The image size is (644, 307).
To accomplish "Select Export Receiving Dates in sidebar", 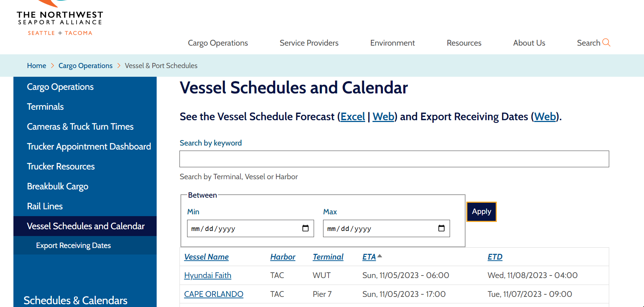I will point(73,245).
